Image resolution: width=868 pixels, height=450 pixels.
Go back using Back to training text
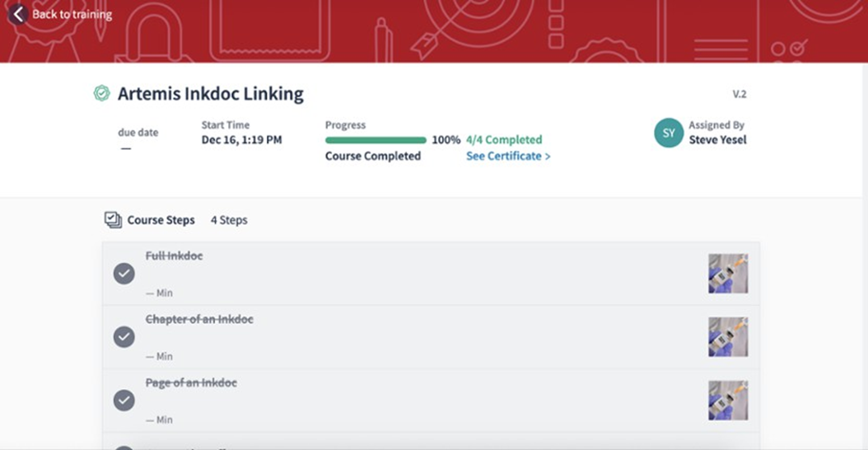click(72, 14)
